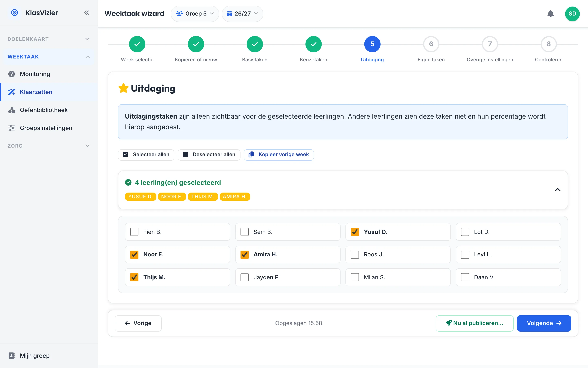Click the Kopiëren of nieuw step checkmark
588x368 pixels.
pyautogui.click(x=196, y=44)
